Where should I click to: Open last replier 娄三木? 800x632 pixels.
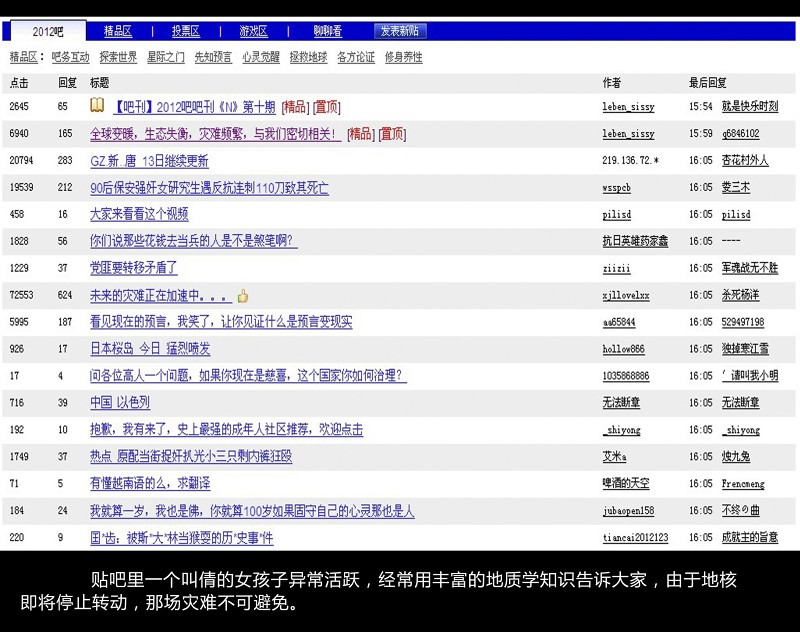736,187
